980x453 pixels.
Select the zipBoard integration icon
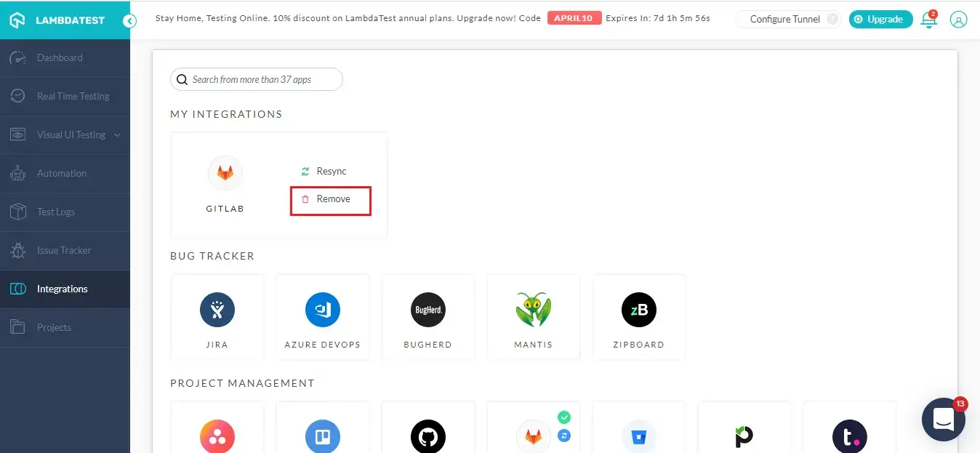[638, 310]
